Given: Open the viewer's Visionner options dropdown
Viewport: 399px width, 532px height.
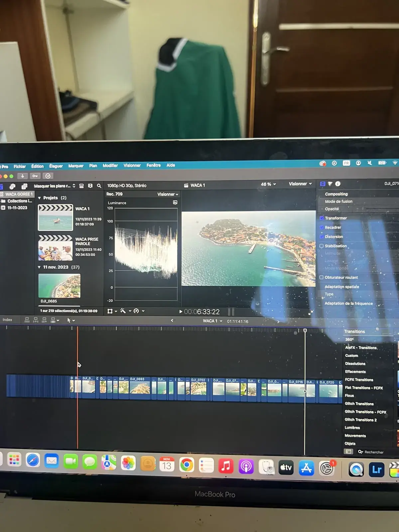Looking at the screenshot, I should point(301,184).
